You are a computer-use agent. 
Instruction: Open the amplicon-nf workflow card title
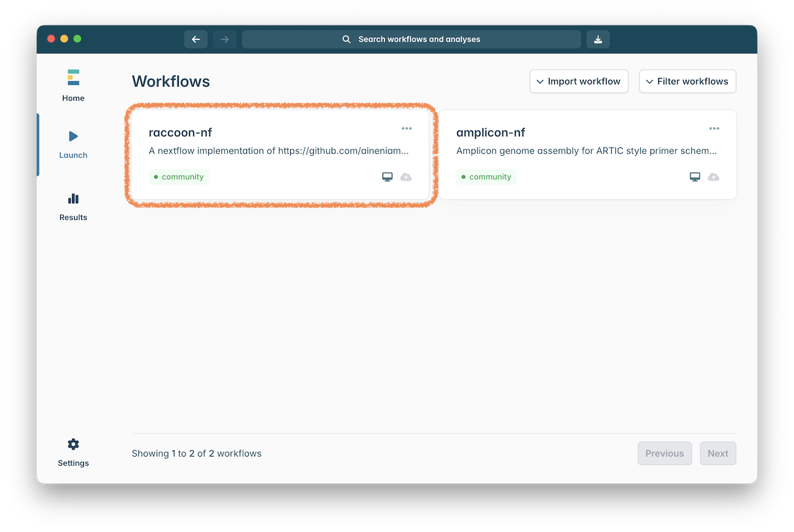pyautogui.click(x=491, y=132)
